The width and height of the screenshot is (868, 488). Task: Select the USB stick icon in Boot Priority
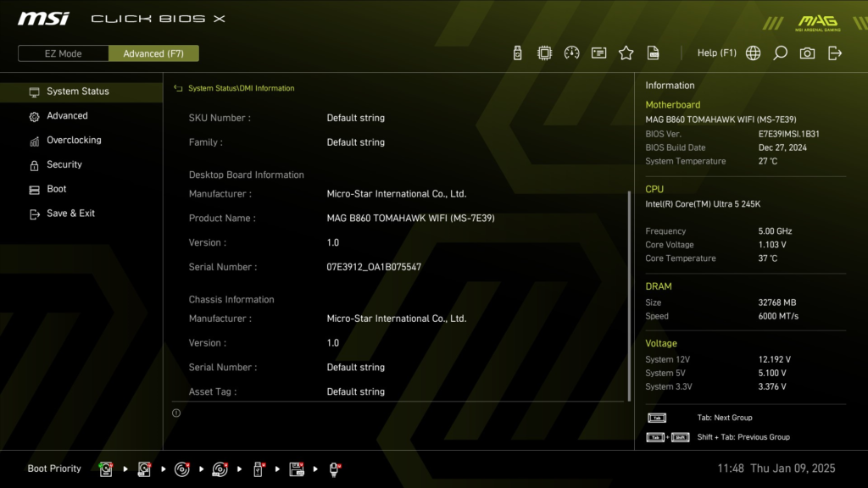tap(259, 469)
